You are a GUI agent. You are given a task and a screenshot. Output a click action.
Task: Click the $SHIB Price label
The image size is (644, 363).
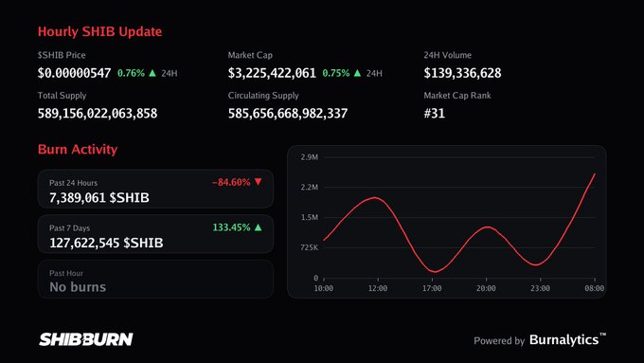(62, 55)
